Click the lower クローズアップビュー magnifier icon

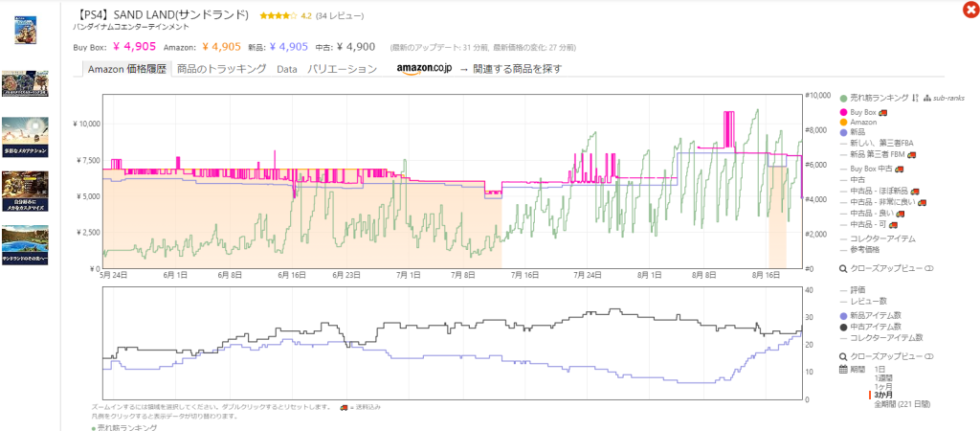pos(843,355)
